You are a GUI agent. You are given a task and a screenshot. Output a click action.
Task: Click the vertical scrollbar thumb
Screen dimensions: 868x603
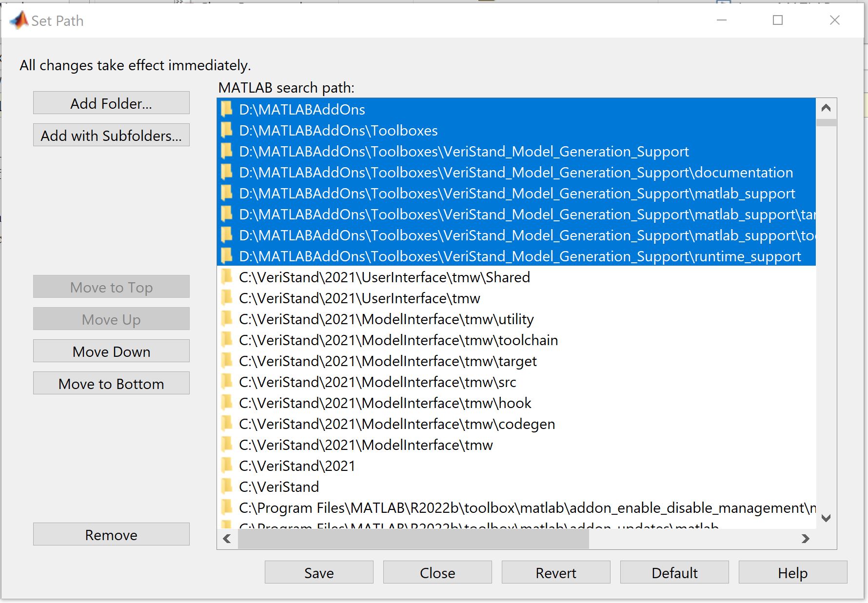826,123
